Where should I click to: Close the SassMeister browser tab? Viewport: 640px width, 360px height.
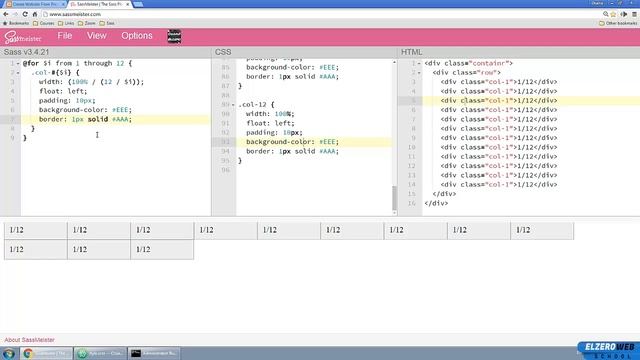point(128,4)
